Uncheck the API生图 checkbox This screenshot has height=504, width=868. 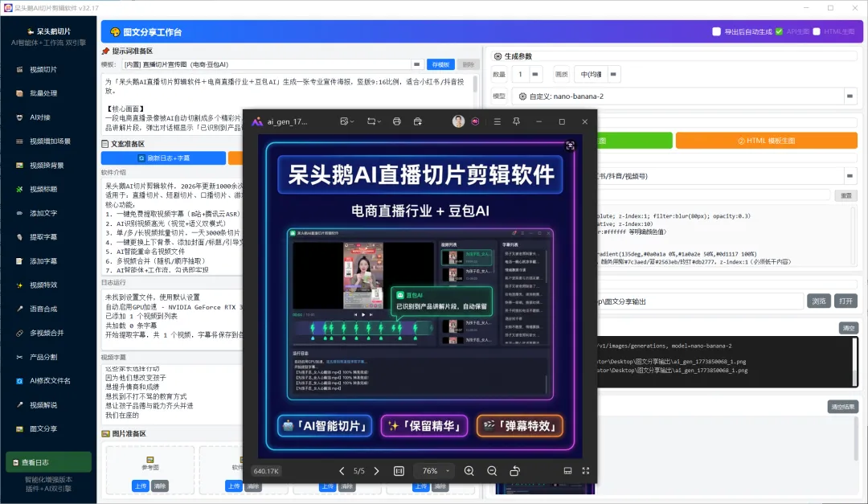point(779,31)
